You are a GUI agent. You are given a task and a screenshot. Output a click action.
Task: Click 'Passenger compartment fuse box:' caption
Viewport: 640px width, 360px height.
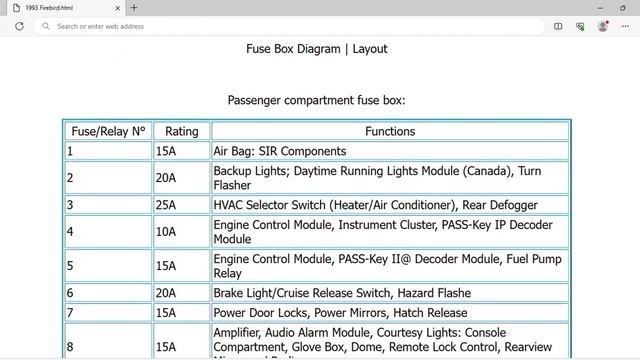click(x=317, y=100)
